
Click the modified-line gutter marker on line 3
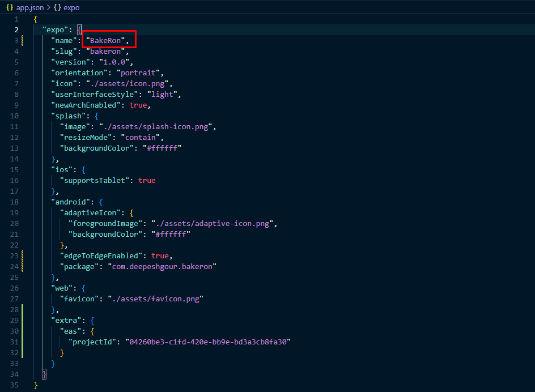(x=22, y=40)
